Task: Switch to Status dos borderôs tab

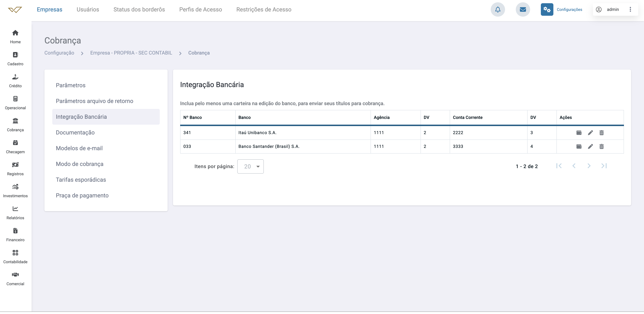Action: [139, 9]
